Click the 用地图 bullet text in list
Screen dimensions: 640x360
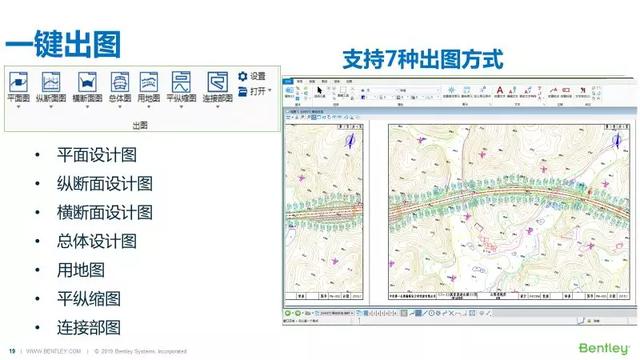point(81,270)
